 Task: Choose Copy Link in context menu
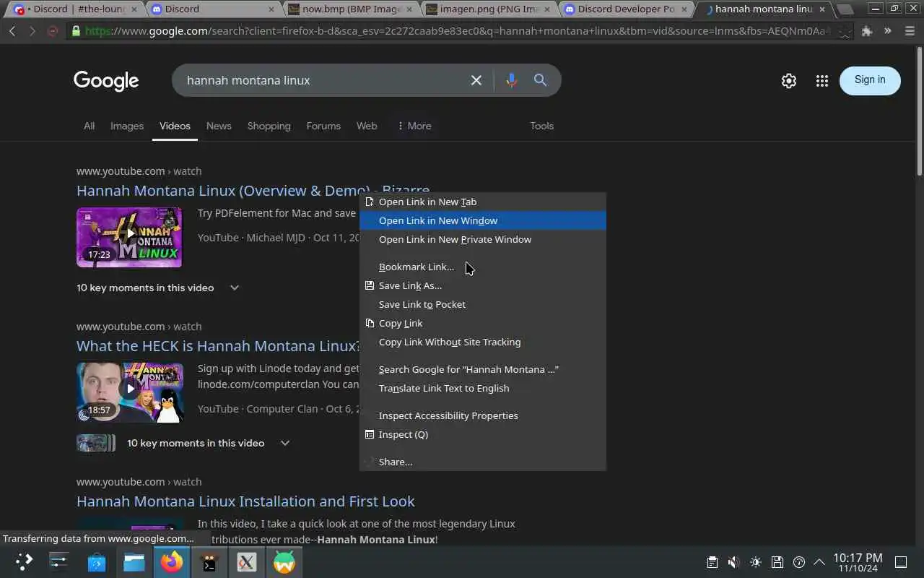(482, 323)
